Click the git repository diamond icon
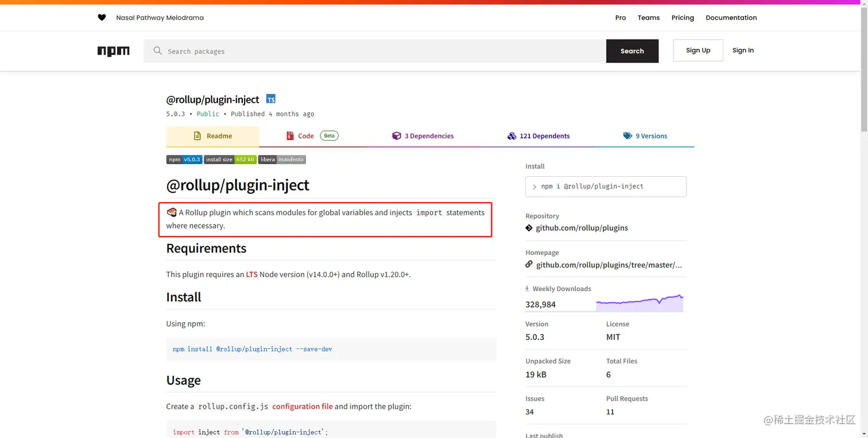 pyautogui.click(x=529, y=228)
